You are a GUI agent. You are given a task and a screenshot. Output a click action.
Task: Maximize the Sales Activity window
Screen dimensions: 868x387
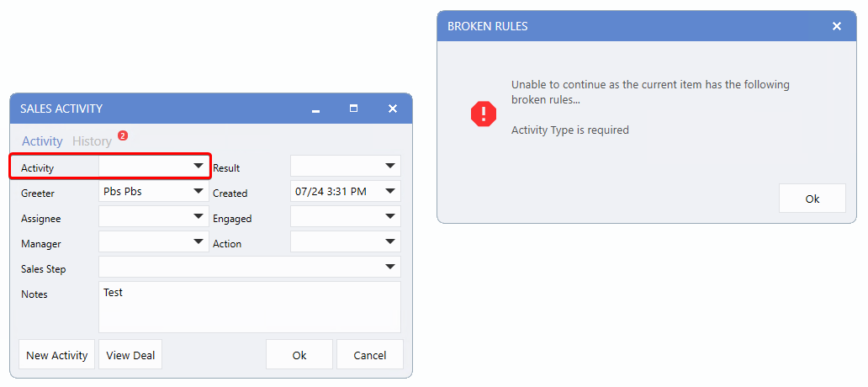354,109
